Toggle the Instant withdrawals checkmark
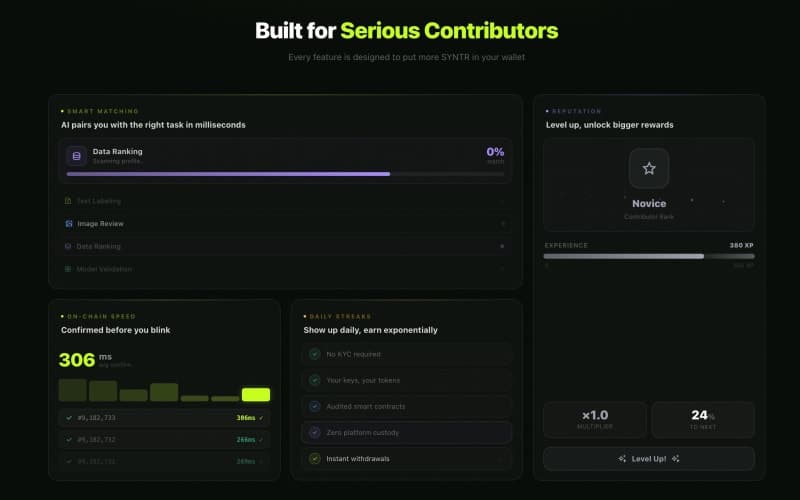The width and height of the screenshot is (800, 500). point(315,458)
